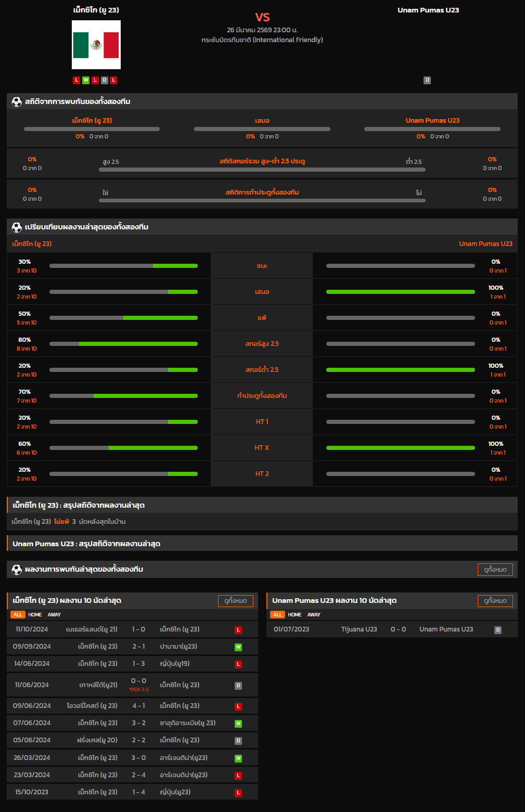Click soccer ball icon beside head-to-head statistics header
The width and height of the screenshot is (525, 812).
click(17, 102)
